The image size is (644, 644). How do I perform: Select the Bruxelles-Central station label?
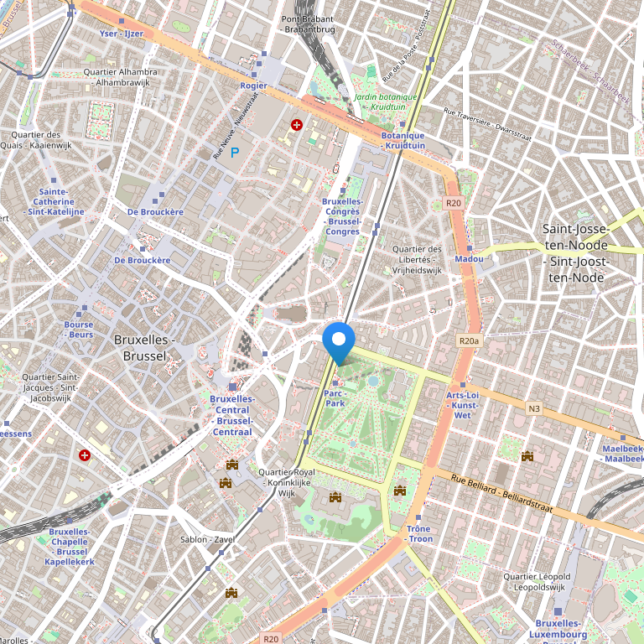(232, 415)
